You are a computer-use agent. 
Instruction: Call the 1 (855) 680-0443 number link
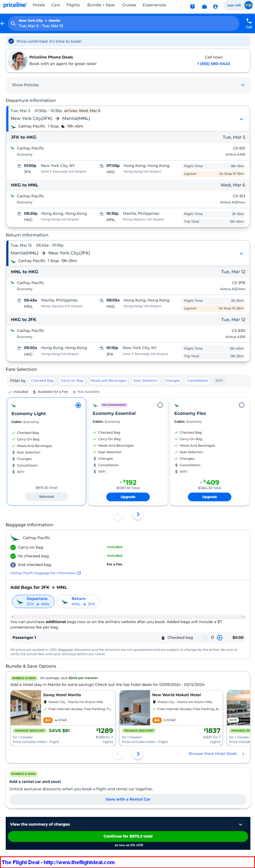coord(214,64)
